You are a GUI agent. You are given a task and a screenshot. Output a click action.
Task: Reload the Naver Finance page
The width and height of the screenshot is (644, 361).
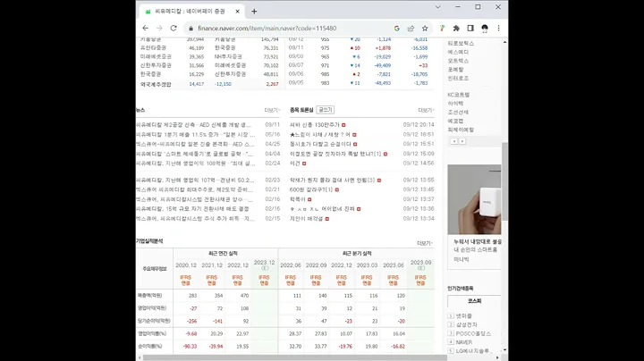[x=174, y=29]
